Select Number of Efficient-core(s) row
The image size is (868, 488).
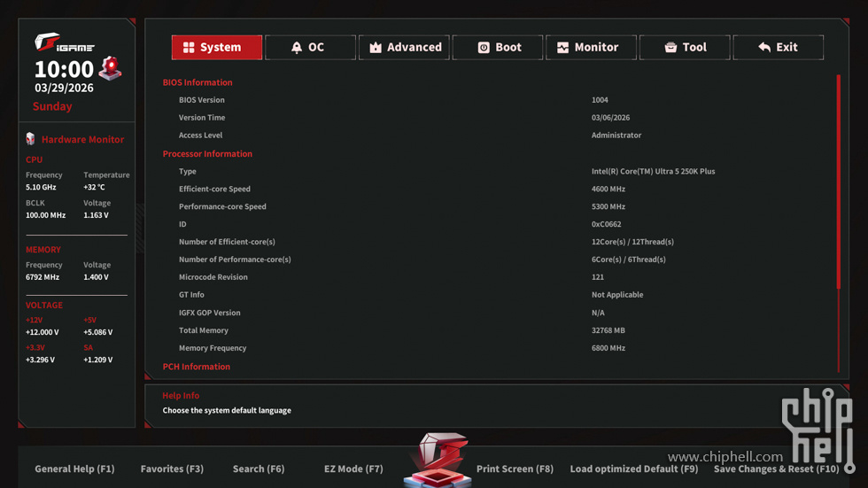[x=492, y=242]
